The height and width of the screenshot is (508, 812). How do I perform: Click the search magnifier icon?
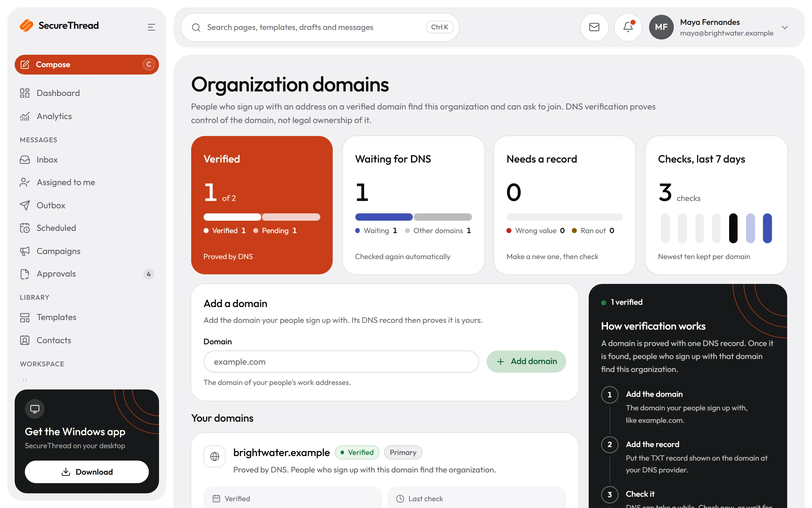coord(196,27)
